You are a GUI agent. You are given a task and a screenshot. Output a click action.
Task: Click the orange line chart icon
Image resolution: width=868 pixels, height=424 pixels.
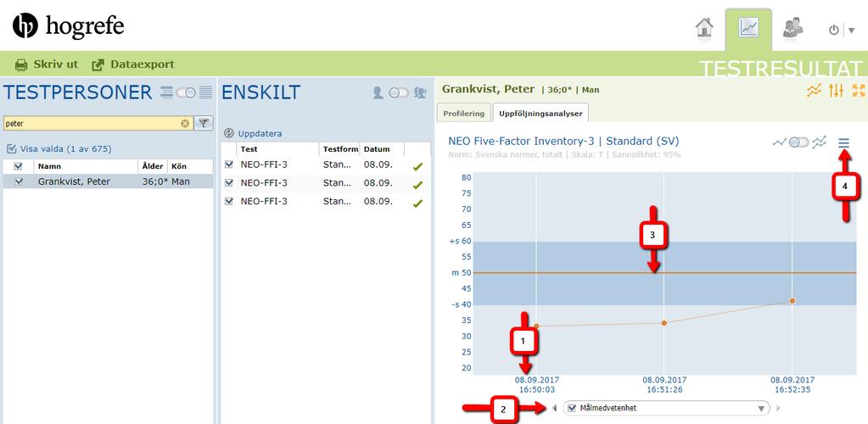coord(813,91)
